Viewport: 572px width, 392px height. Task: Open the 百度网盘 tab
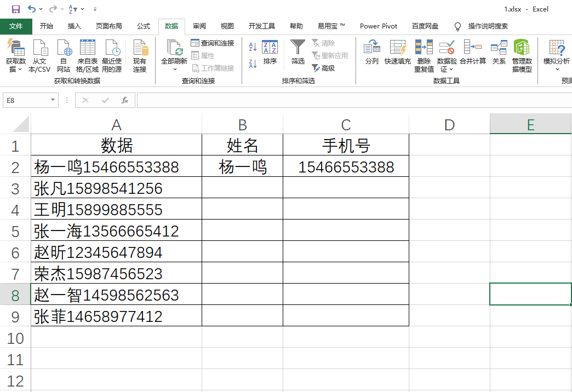pyautogui.click(x=425, y=26)
